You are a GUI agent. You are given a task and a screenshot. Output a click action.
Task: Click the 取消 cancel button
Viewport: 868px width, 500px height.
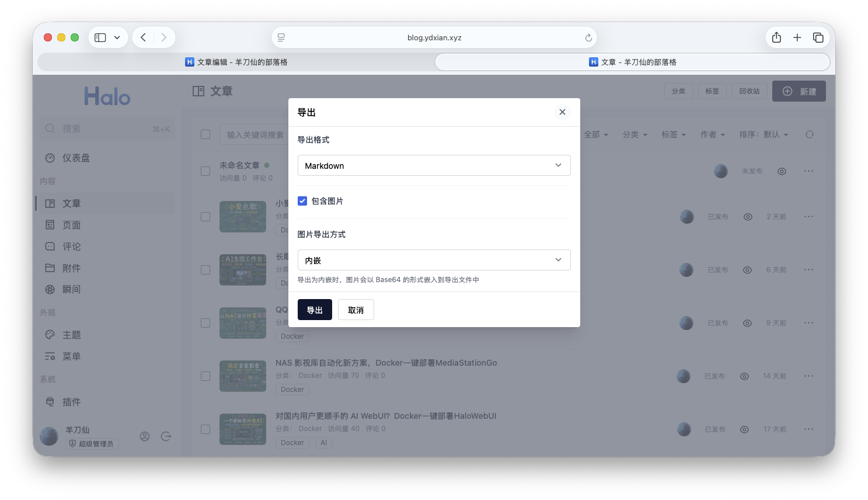tap(356, 310)
